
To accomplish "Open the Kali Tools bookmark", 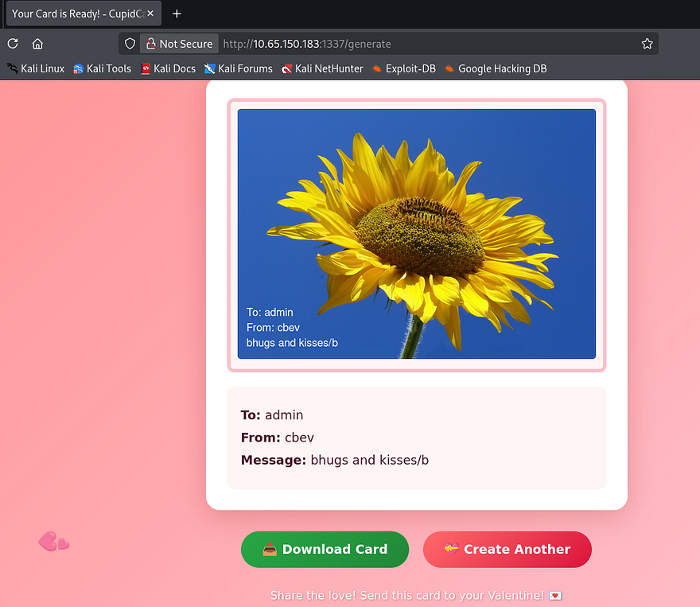I will (x=102, y=68).
